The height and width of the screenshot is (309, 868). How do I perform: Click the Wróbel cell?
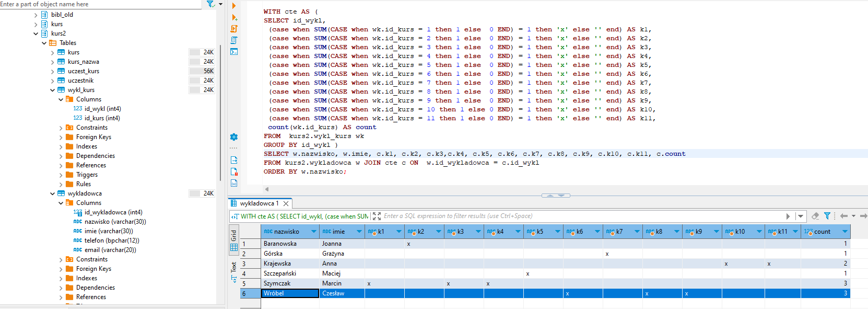[290, 293]
